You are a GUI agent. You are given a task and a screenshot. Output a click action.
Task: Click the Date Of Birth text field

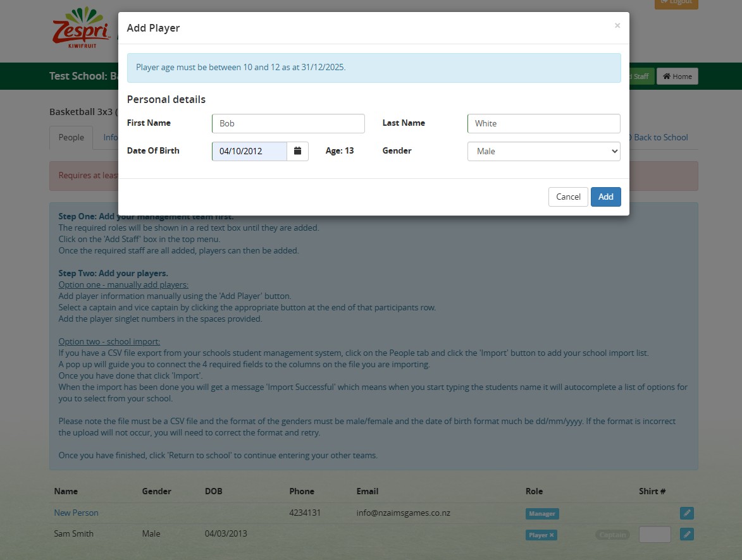tap(249, 151)
